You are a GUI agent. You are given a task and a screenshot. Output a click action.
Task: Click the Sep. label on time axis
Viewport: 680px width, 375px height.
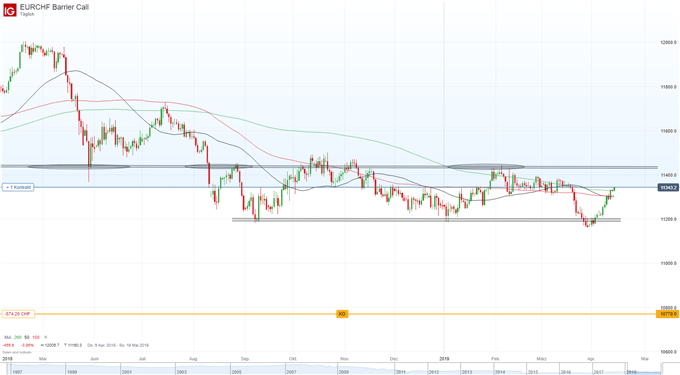tap(245, 359)
